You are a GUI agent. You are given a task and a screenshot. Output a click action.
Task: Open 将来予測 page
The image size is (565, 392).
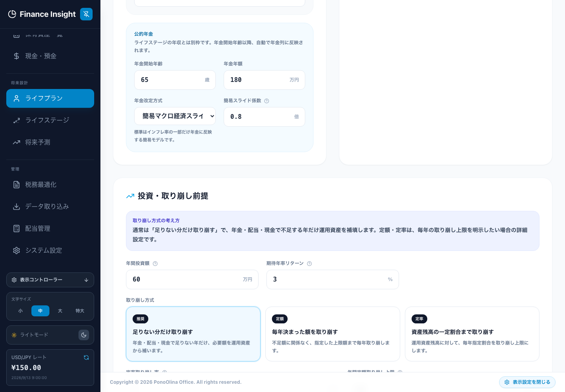(50, 142)
